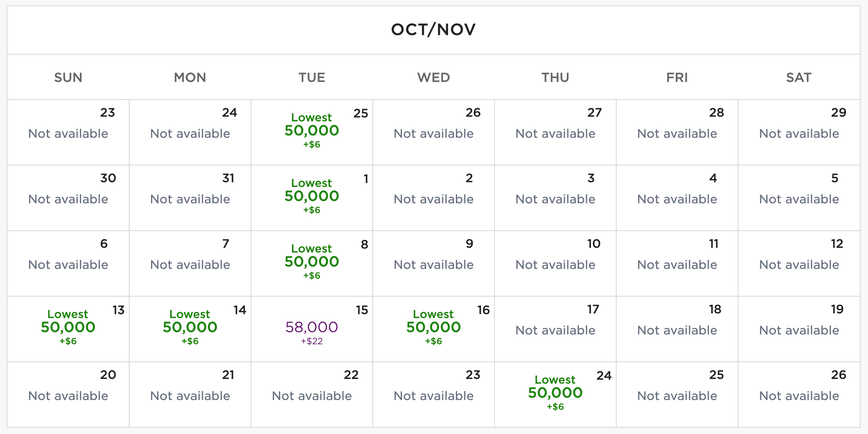The image size is (868, 434).
Task: Select Sunday November 13 lowest fare
Action: tap(68, 327)
